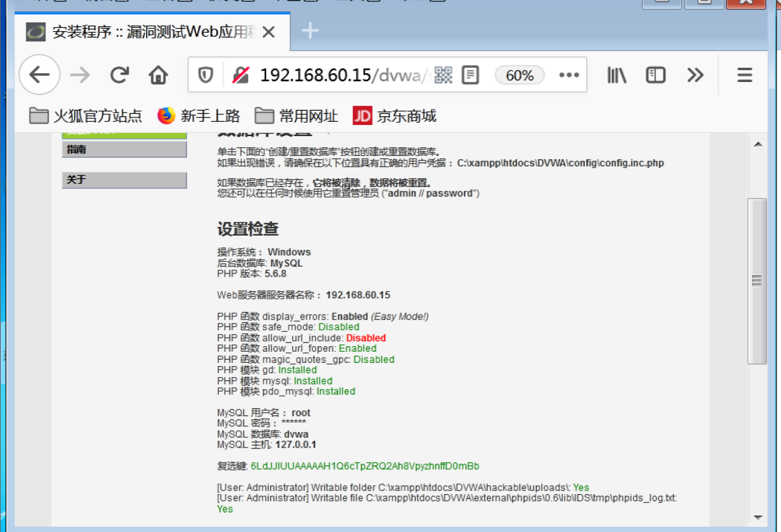The width and height of the screenshot is (781, 532).
Task: Click the pdo_mysql Installed status
Action: tap(336, 392)
